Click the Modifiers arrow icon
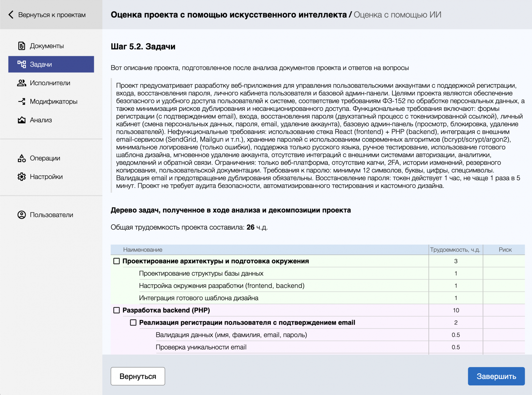The width and height of the screenshot is (532, 395). 21,101
